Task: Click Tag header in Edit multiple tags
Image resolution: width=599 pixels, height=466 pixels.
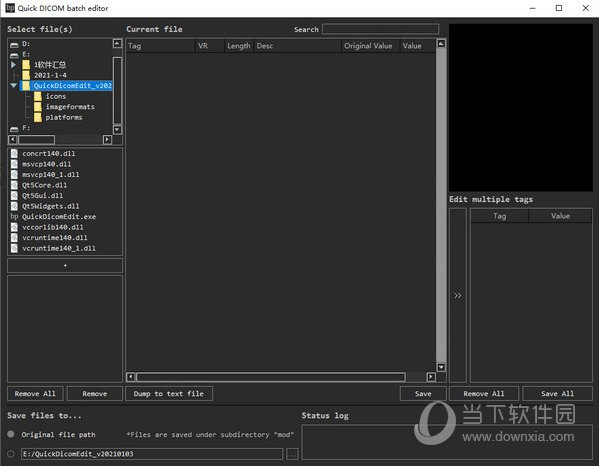Action: (x=499, y=216)
